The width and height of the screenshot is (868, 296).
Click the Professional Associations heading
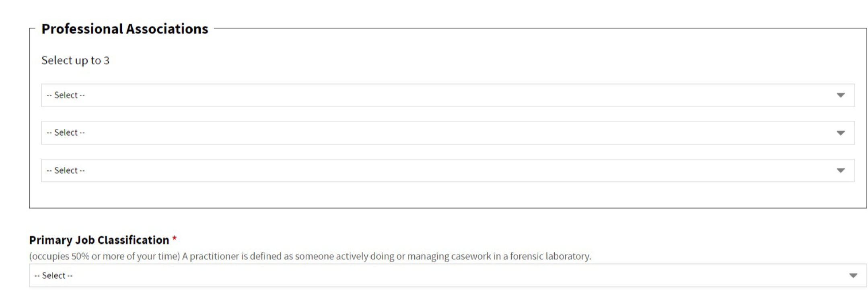tap(125, 29)
